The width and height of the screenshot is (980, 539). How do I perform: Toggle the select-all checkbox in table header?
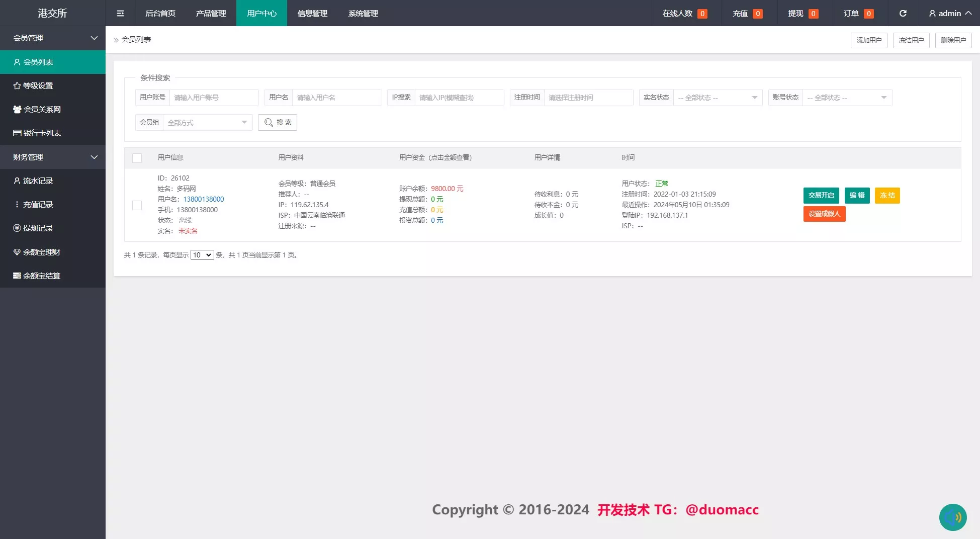click(137, 158)
